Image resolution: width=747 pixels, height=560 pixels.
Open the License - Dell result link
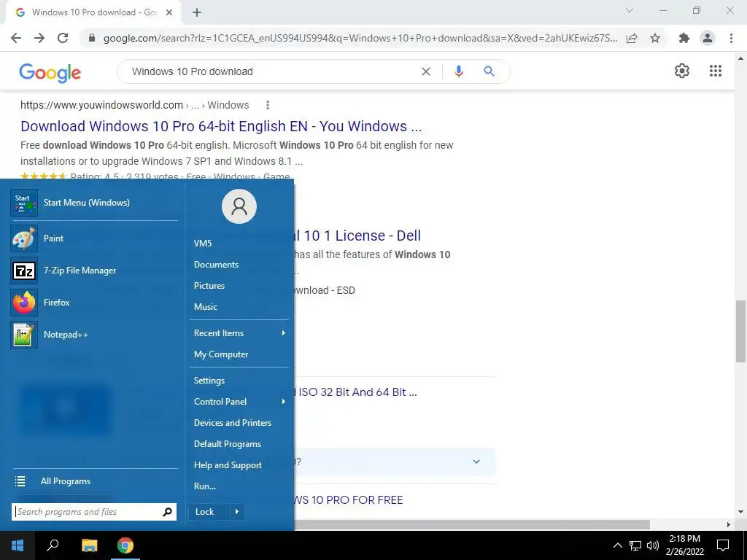pyautogui.click(x=357, y=236)
